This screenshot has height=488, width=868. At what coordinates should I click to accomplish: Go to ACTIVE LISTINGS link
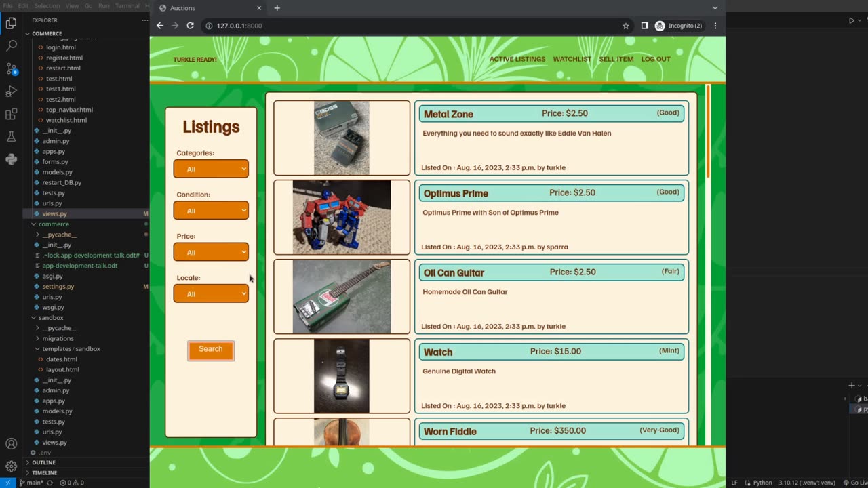point(517,59)
